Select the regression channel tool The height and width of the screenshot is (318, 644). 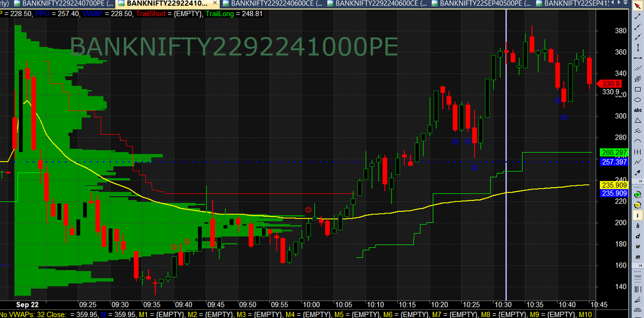(x=638, y=79)
